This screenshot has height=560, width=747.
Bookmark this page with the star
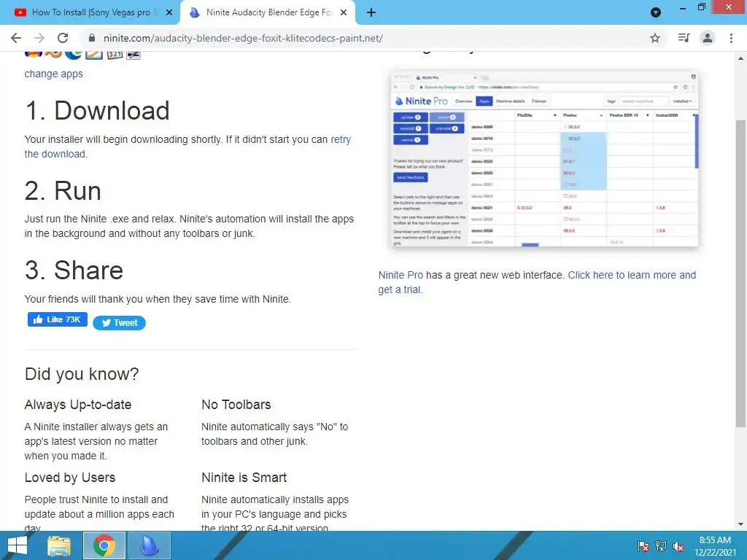pyautogui.click(x=655, y=38)
